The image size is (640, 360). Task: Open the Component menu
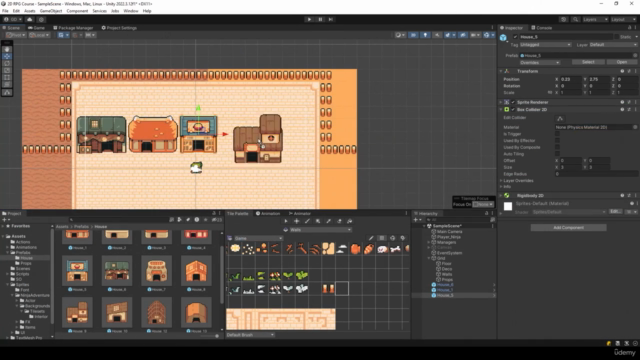(x=77, y=11)
